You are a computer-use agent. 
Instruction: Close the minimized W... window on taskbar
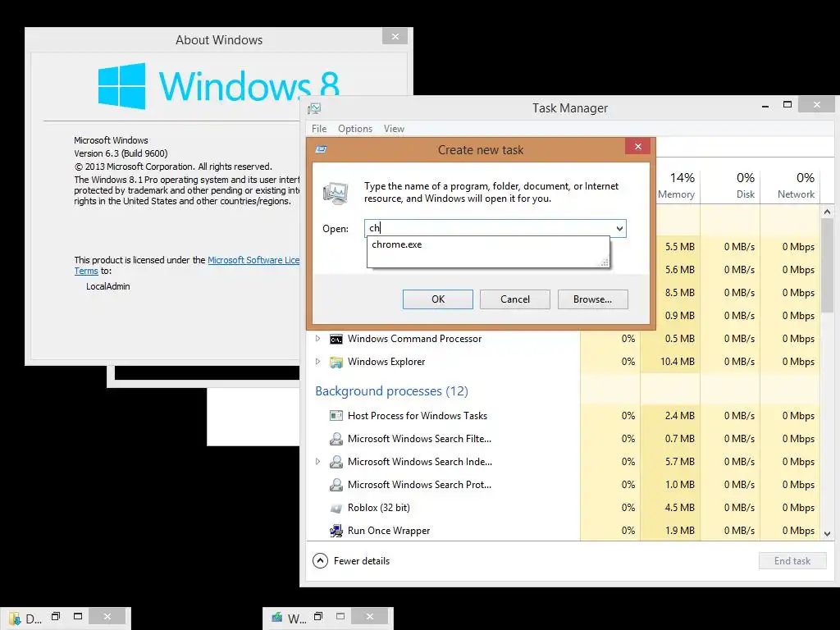(370, 617)
